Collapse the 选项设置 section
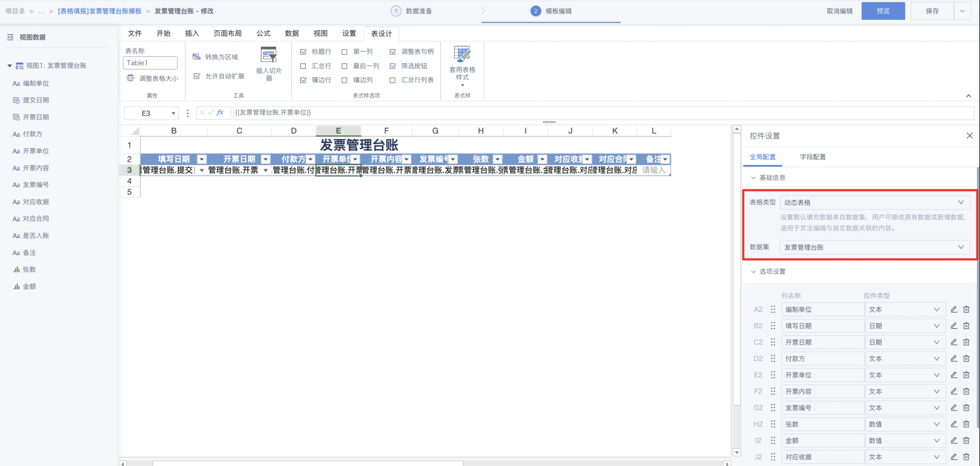 pos(753,271)
